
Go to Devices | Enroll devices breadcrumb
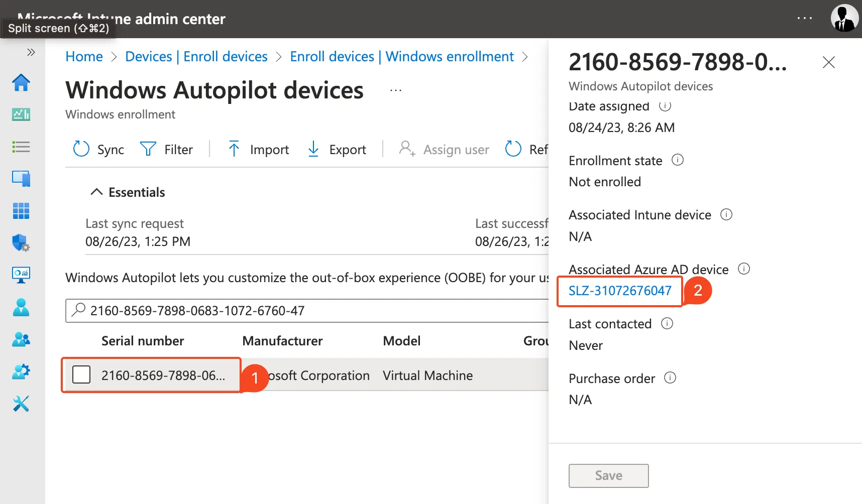pyautogui.click(x=196, y=57)
